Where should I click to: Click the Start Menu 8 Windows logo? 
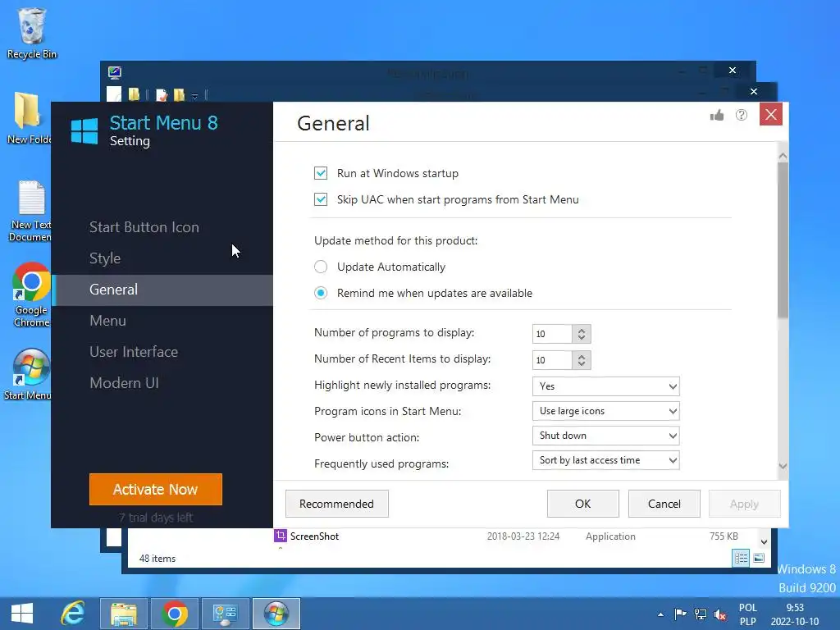pos(84,130)
